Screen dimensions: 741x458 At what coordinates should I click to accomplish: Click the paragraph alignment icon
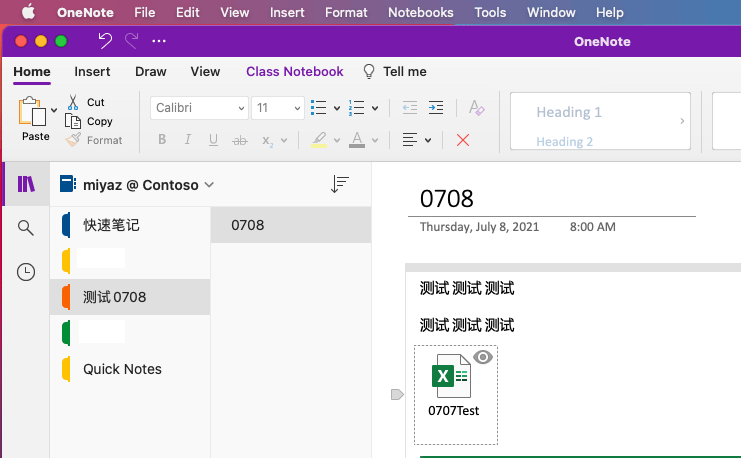point(410,140)
